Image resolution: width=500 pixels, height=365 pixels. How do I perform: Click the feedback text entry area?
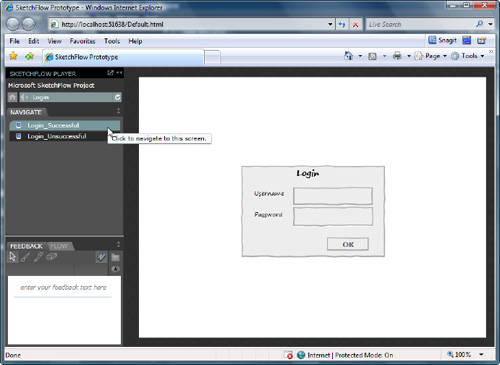64,309
